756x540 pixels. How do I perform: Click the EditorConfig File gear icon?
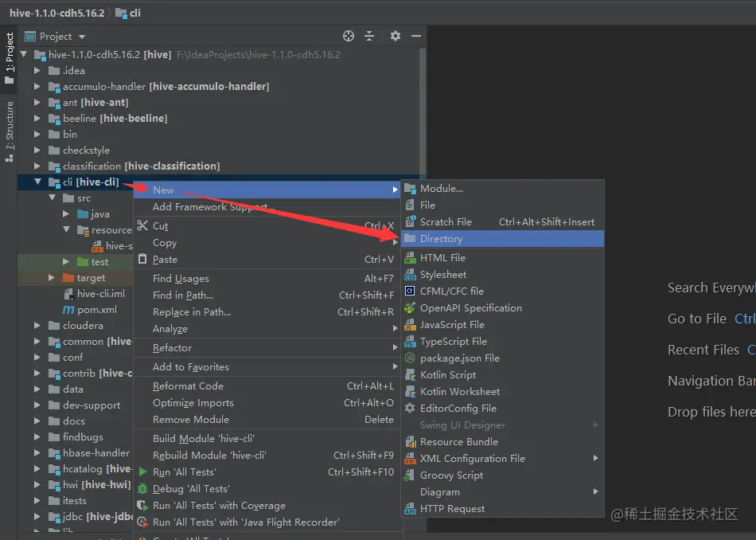[x=410, y=409]
